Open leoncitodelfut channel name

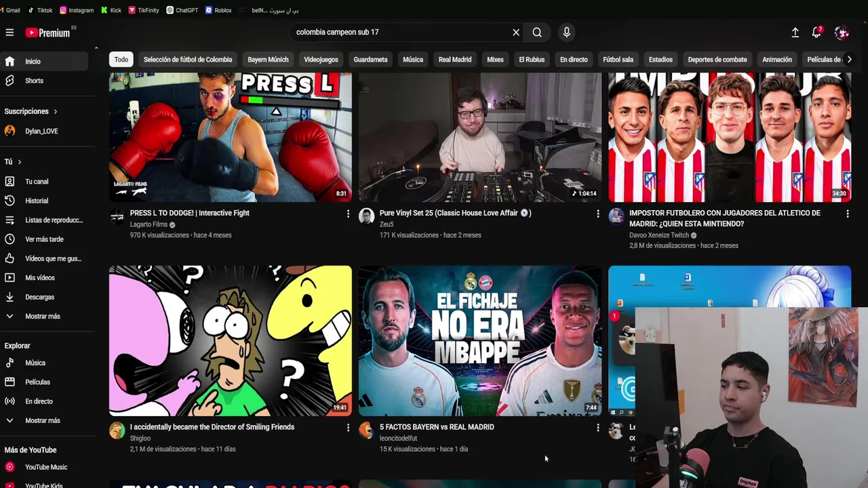(398, 439)
